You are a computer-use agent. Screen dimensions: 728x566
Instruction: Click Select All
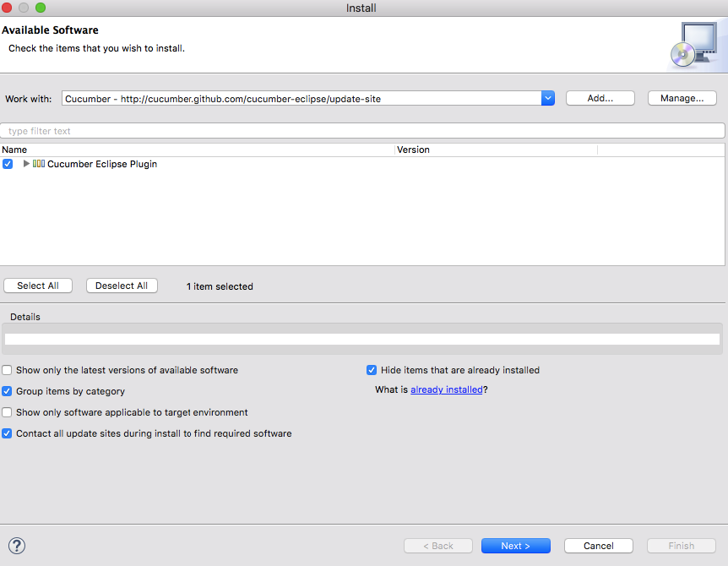click(x=37, y=286)
